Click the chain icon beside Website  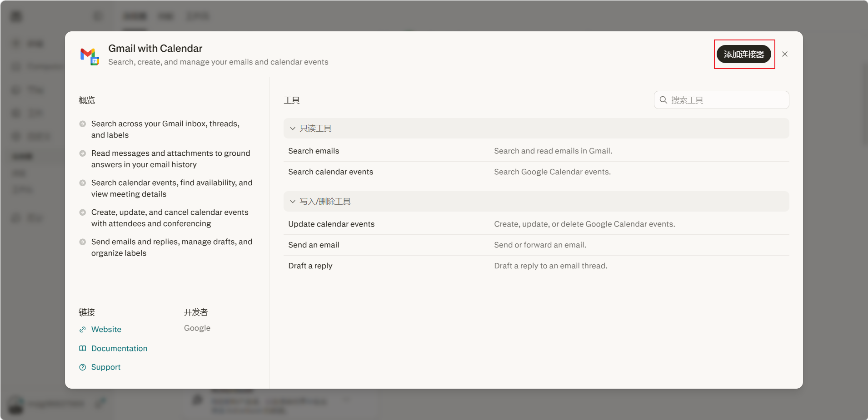[x=83, y=330]
